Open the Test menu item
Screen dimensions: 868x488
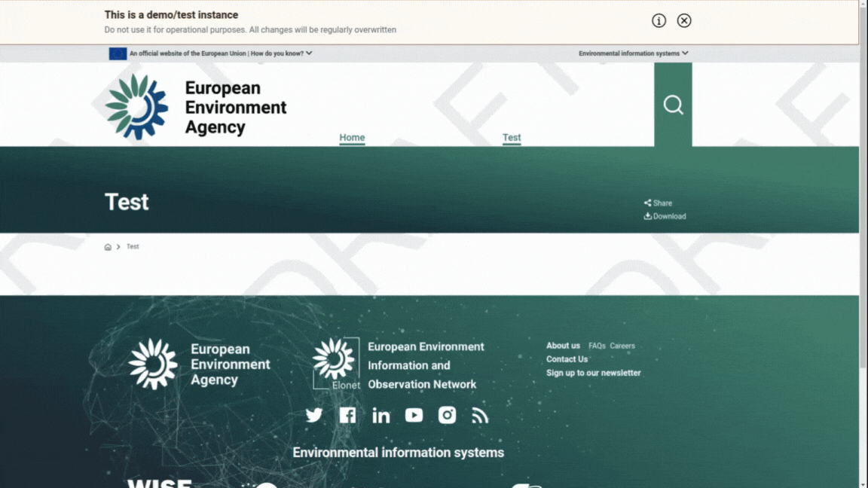click(512, 137)
